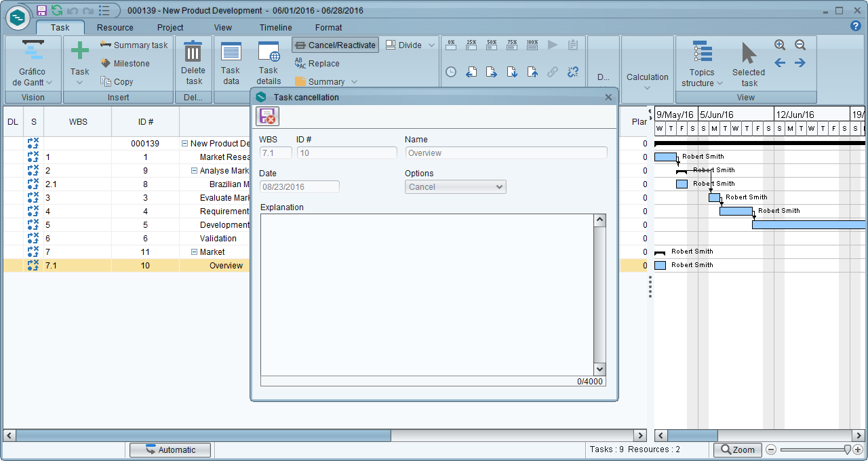Screen dimensions: 868x461
Task: Set progress to 100%
Action: (532, 45)
